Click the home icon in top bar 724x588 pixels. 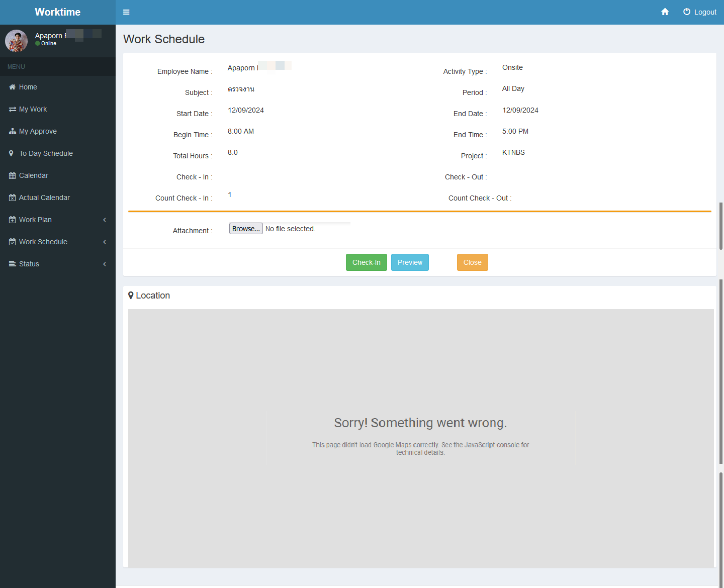point(665,12)
